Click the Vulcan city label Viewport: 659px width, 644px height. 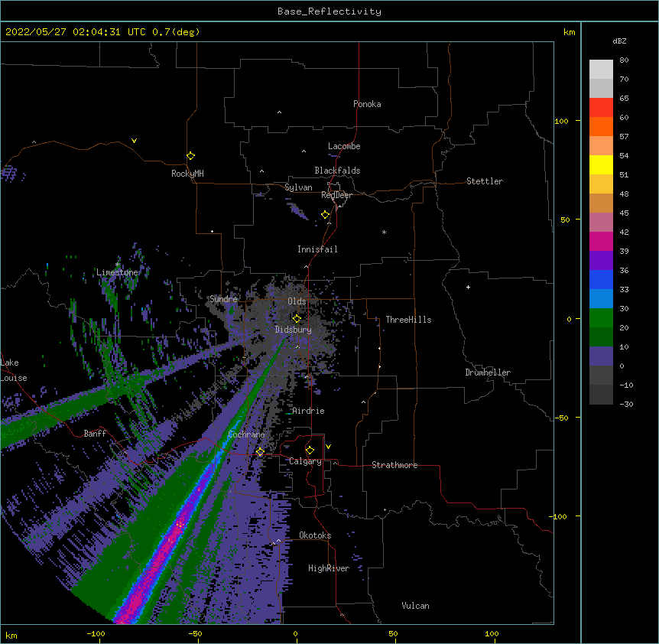[415, 606]
